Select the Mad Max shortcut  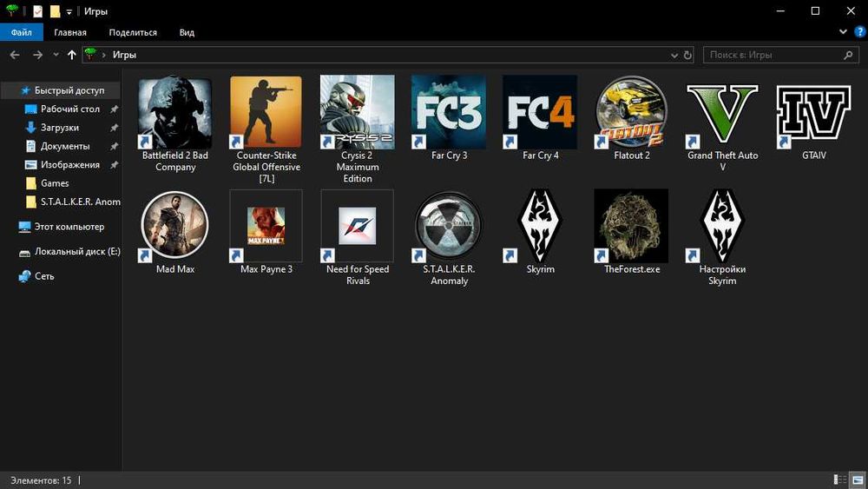175,226
